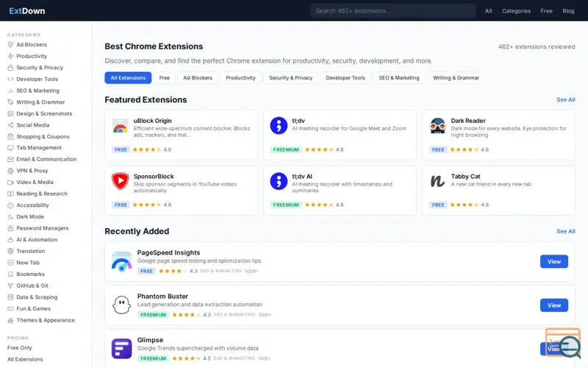Select the Productivity filter tab
588x368 pixels.
(241, 78)
